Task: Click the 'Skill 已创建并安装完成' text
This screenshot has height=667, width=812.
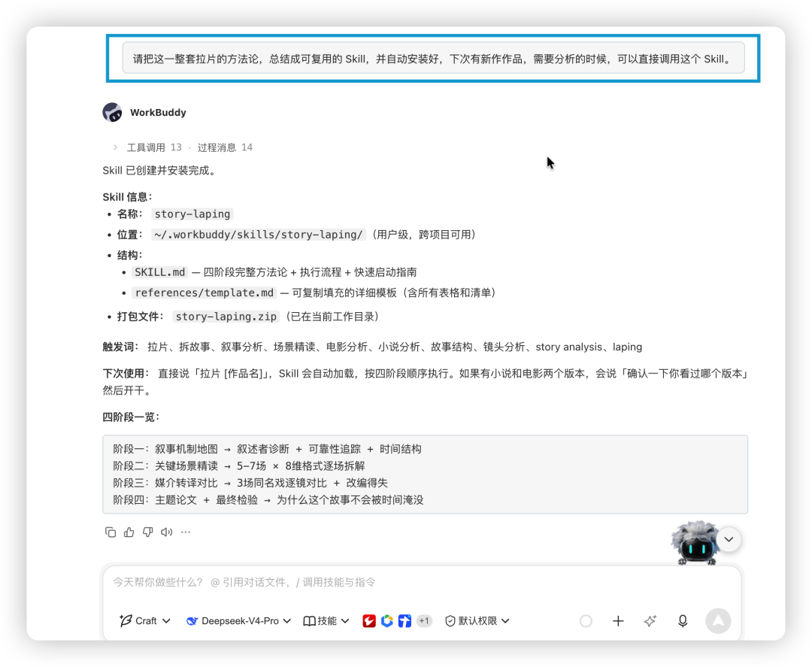Action: tap(159, 171)
